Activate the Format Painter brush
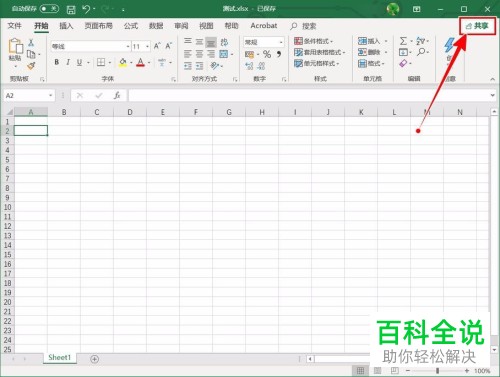The height and width of the screenshot is (377, 500). pyautogui.click(x=31, y=66)
